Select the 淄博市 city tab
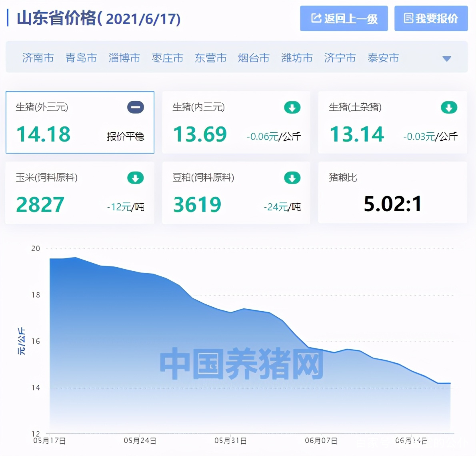Viewport: 476px width, 456px height. coord(124,58)
